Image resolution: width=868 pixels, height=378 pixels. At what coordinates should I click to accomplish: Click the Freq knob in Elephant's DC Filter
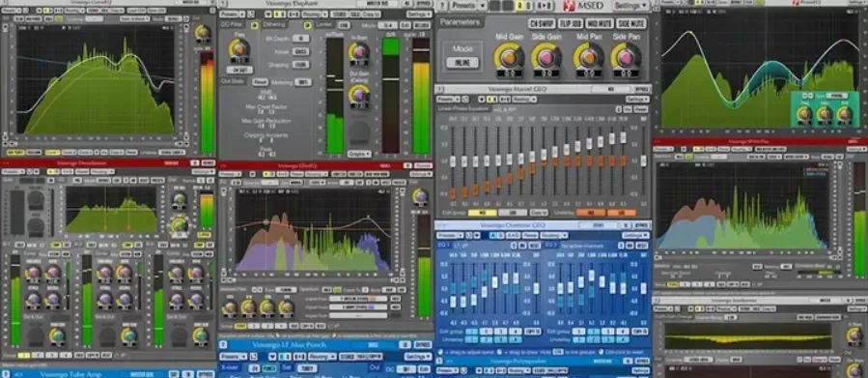pos(239,48)
